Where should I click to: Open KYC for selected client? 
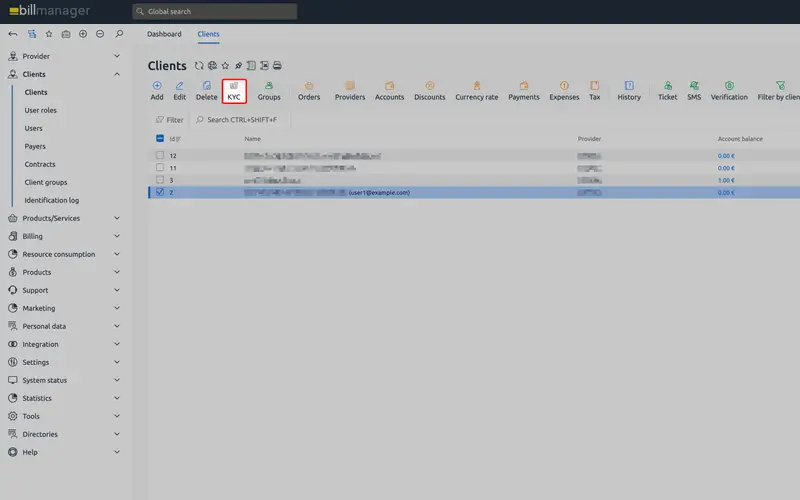(x=234, y=91)
